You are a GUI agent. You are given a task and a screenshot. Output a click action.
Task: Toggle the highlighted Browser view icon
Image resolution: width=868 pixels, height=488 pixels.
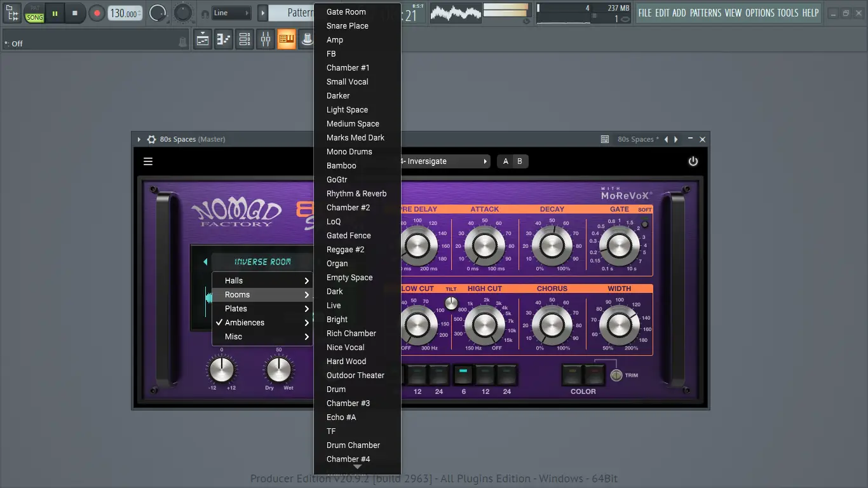pos(287,39)
